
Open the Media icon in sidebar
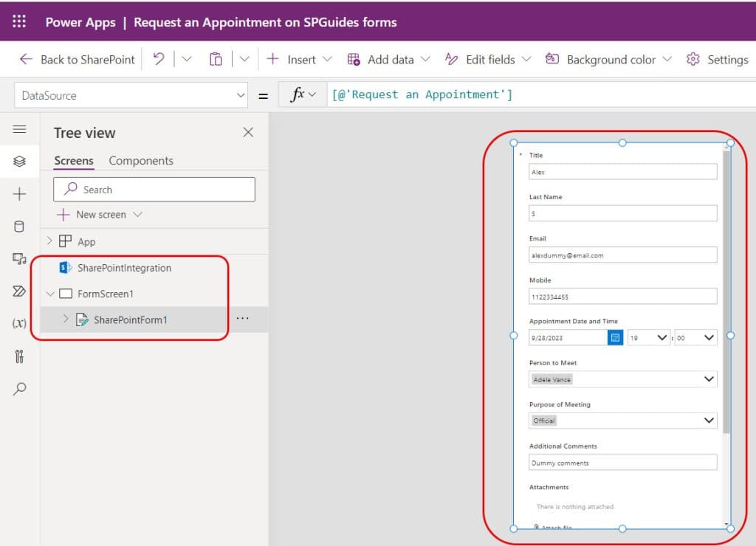(x=19, y=259)
